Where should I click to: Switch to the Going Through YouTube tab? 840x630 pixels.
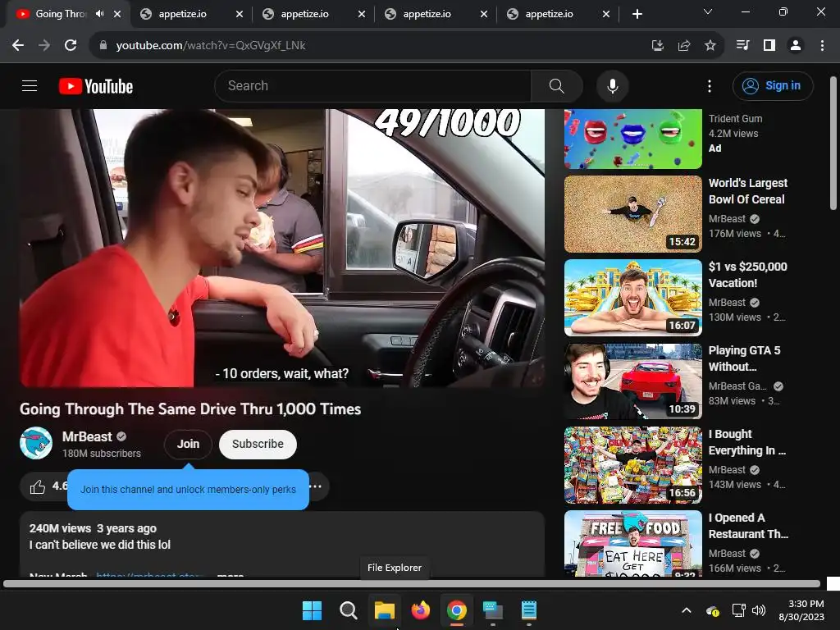point(60,14)
